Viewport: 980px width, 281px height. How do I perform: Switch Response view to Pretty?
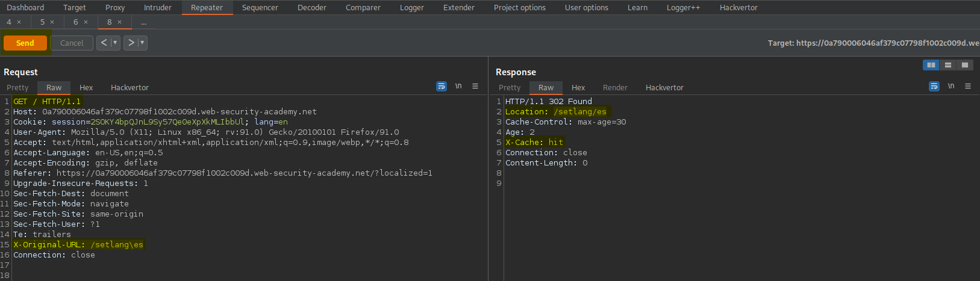[510, 87]
